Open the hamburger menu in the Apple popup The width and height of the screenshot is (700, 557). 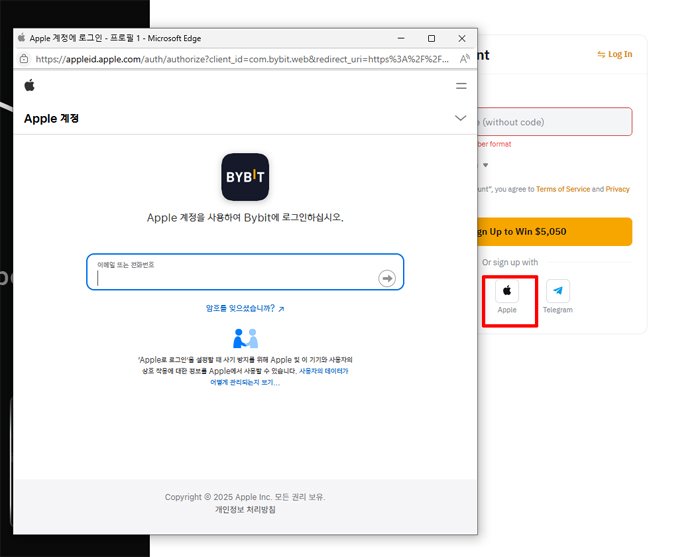point(461,86)
